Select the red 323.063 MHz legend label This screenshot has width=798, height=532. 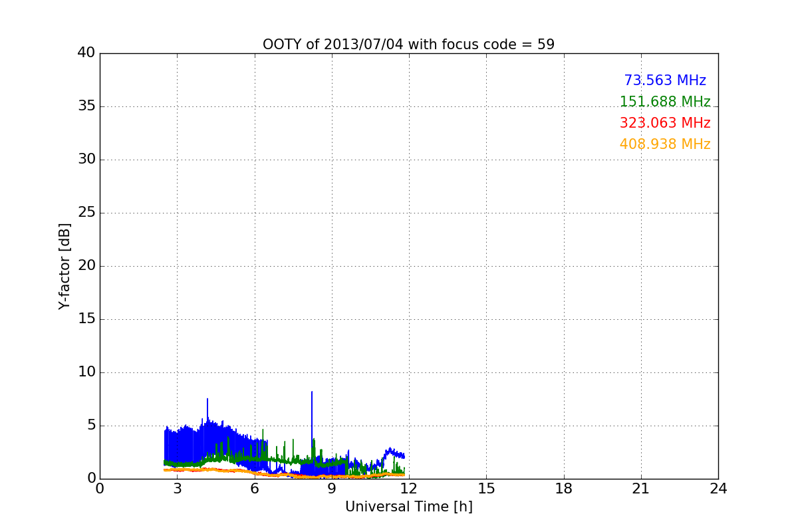(665, 123)
